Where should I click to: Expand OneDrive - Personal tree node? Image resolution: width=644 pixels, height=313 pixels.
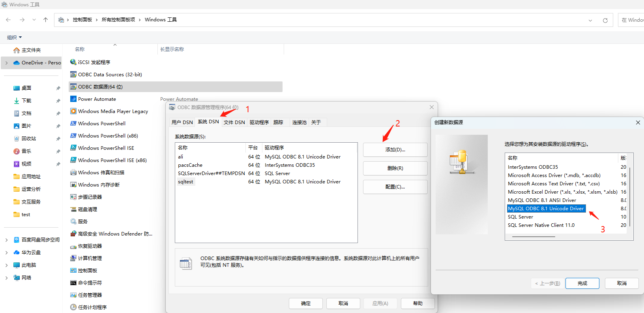pyautogui.click(x=6, y=63)
